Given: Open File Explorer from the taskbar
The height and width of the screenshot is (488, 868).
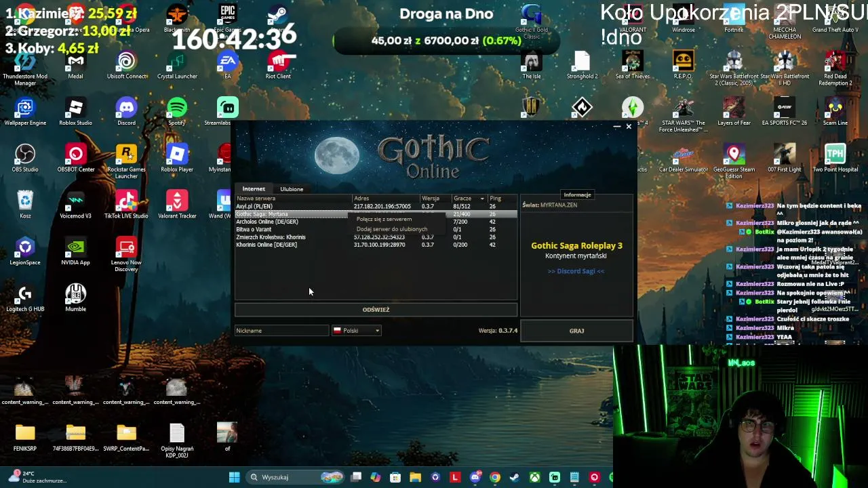Looking at the screenshot, I should pyautogui.click(x=415, y=477).
